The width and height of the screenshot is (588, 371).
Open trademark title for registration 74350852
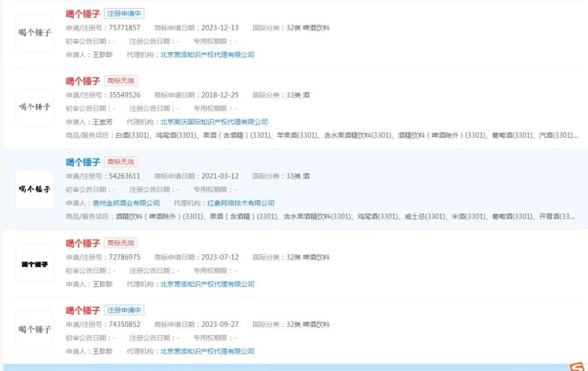[x=83, y=310]
